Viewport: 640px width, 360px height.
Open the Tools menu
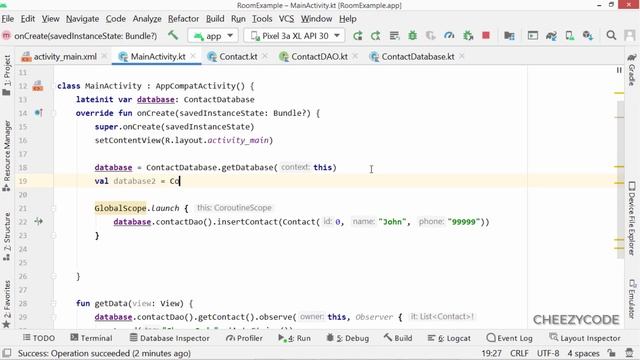click(x=262, y=19)
